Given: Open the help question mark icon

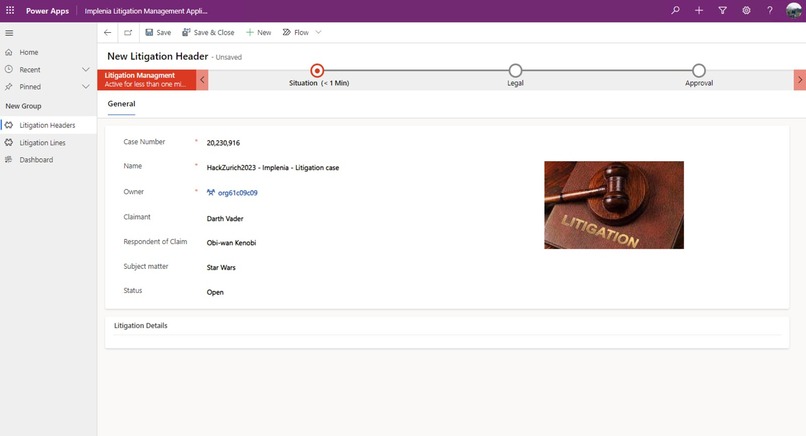Looking at the screenshot, I should 770,10.
